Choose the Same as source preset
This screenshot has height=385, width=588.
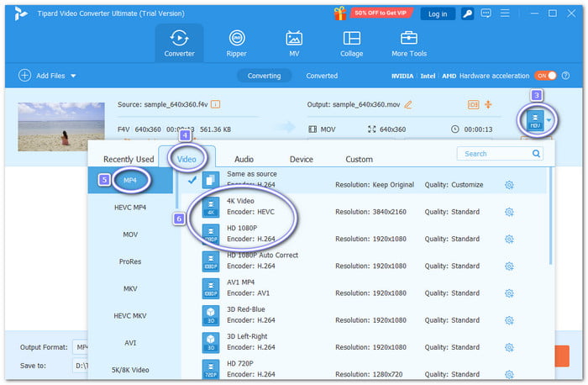click(364, 180)
